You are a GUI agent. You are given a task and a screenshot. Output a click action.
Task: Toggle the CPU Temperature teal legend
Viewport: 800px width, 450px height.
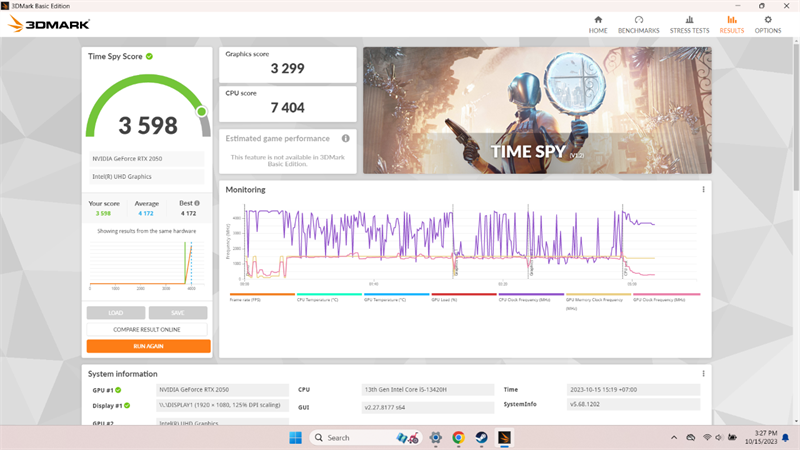[329, 297]
